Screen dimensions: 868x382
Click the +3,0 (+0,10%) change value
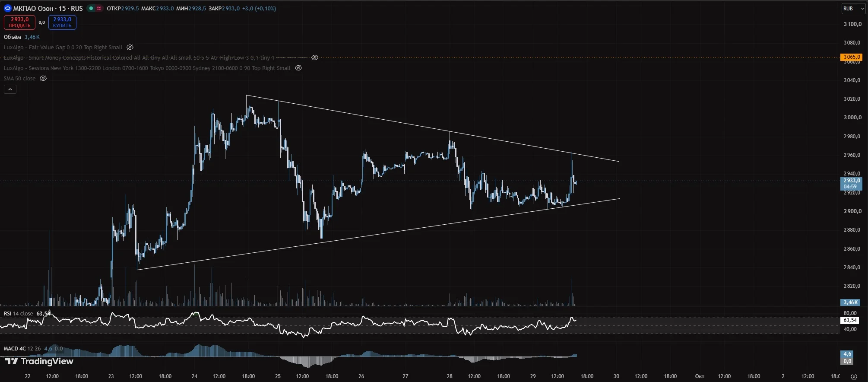(x=259, y=8)
